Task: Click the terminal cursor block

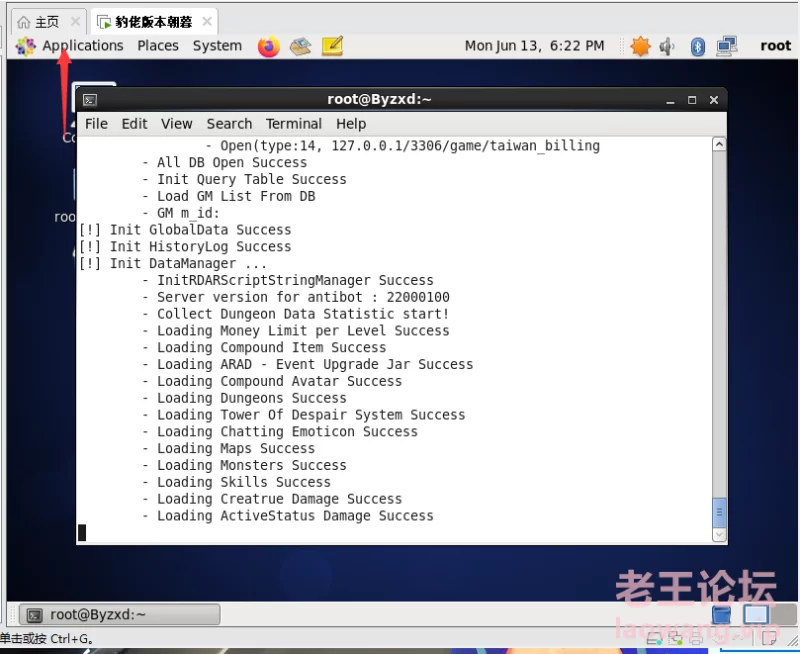Action: pyautogui.click(x=82, y=533)
